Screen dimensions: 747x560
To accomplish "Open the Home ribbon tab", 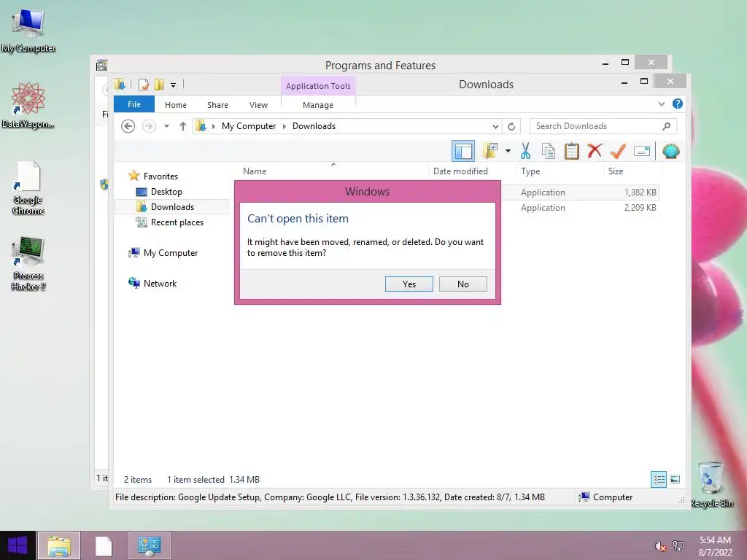I will coord(176,105).
